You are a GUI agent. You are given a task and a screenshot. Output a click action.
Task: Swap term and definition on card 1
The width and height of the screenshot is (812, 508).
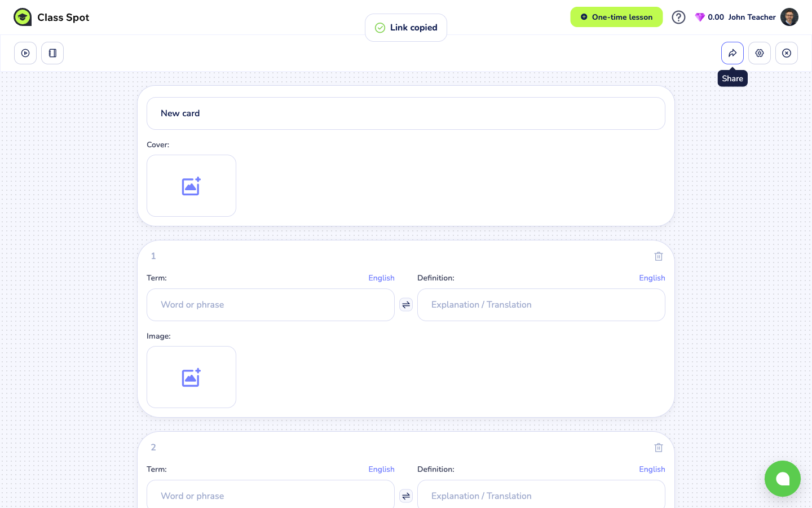(x=406, y=305)
